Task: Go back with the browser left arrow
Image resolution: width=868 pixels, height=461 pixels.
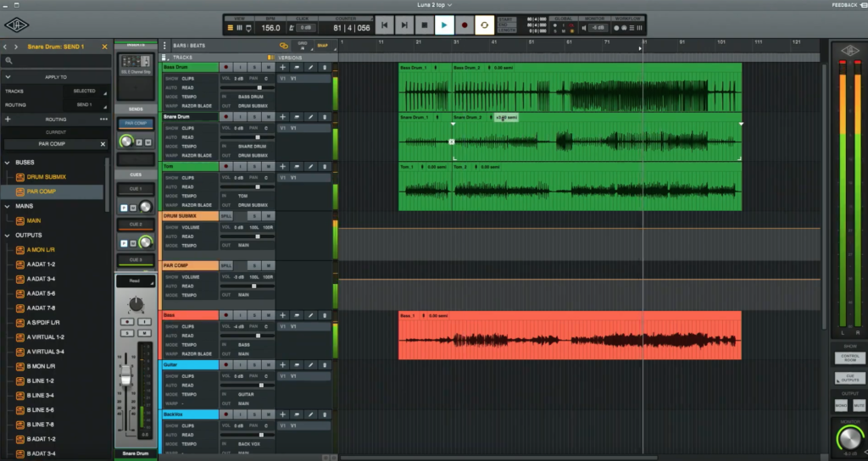Action: coord(6,47)
